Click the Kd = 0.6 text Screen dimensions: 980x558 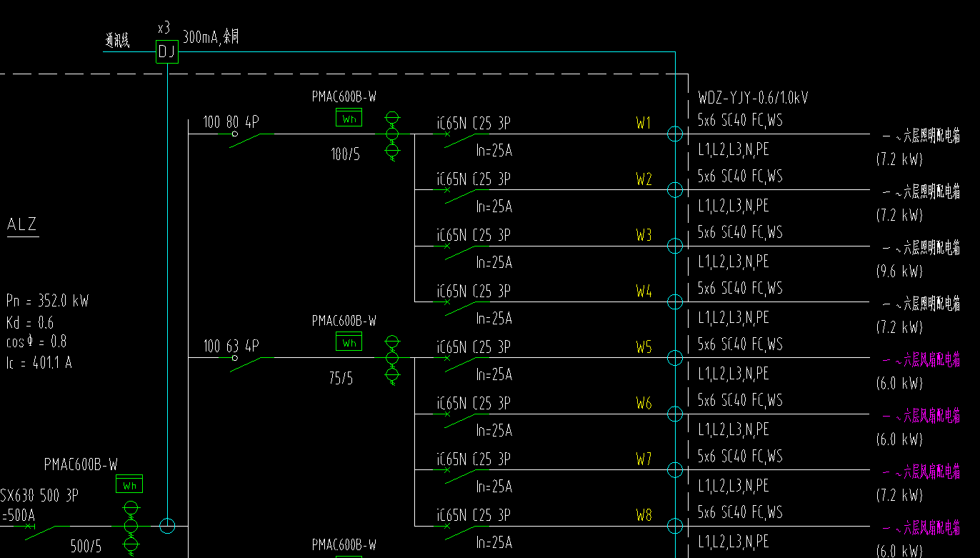[x=30, y=322]
